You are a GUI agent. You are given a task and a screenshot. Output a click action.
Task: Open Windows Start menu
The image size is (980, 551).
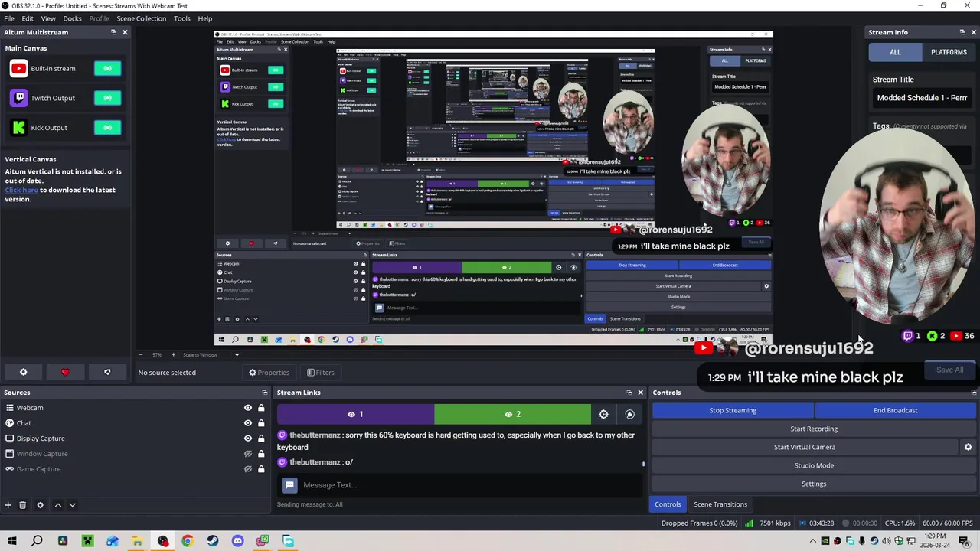click(12, 541)
